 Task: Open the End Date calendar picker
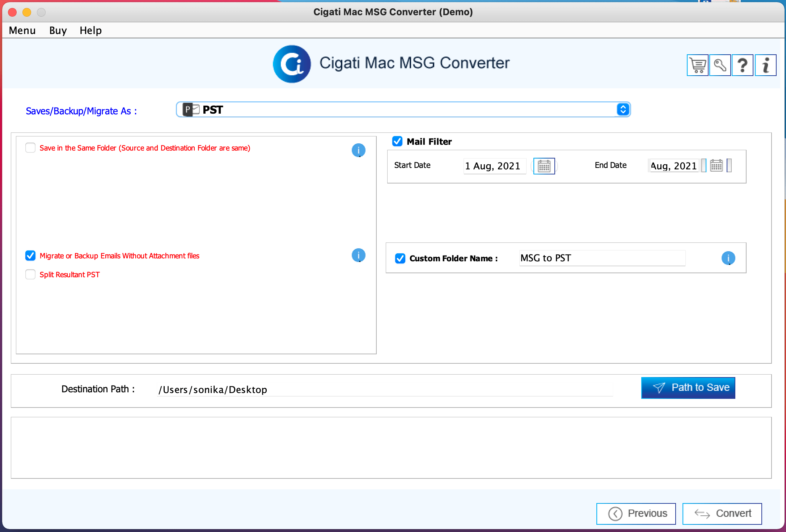pos(716,166)
